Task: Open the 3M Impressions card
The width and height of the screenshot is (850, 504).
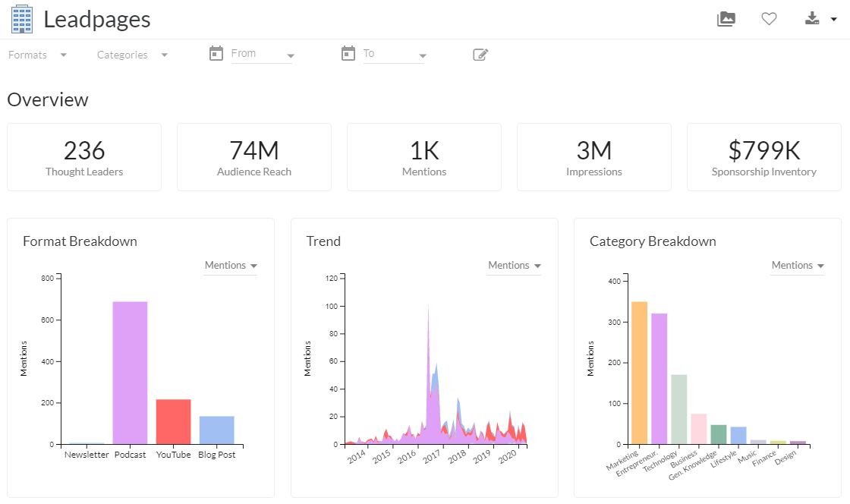Action: (594, 157)
